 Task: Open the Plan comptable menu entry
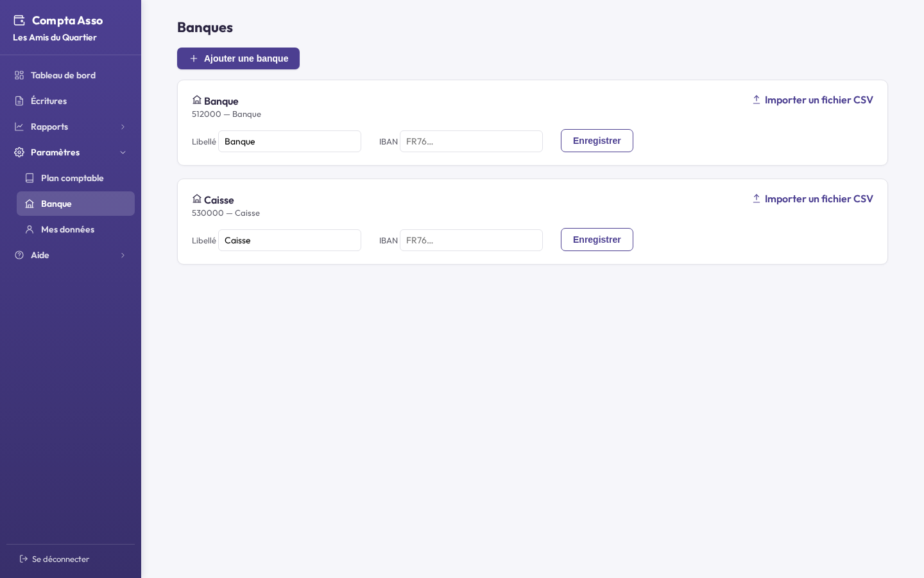[x=76, y=178]
